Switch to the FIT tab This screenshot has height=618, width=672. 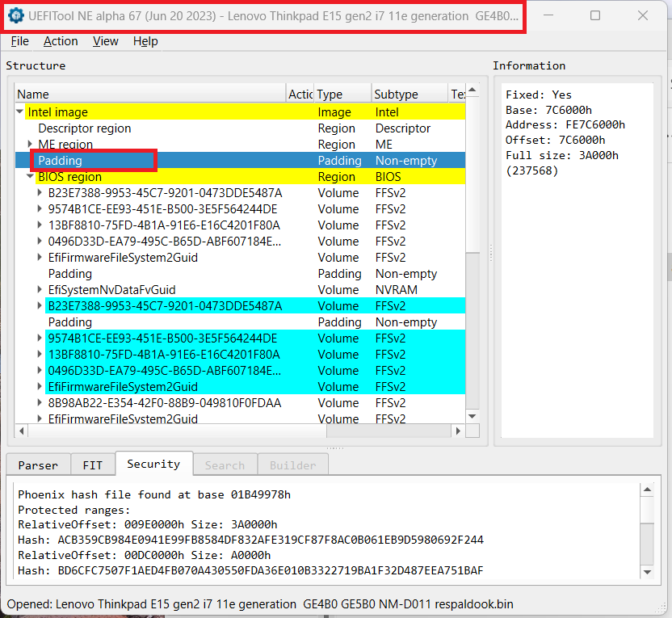point(93,465)
